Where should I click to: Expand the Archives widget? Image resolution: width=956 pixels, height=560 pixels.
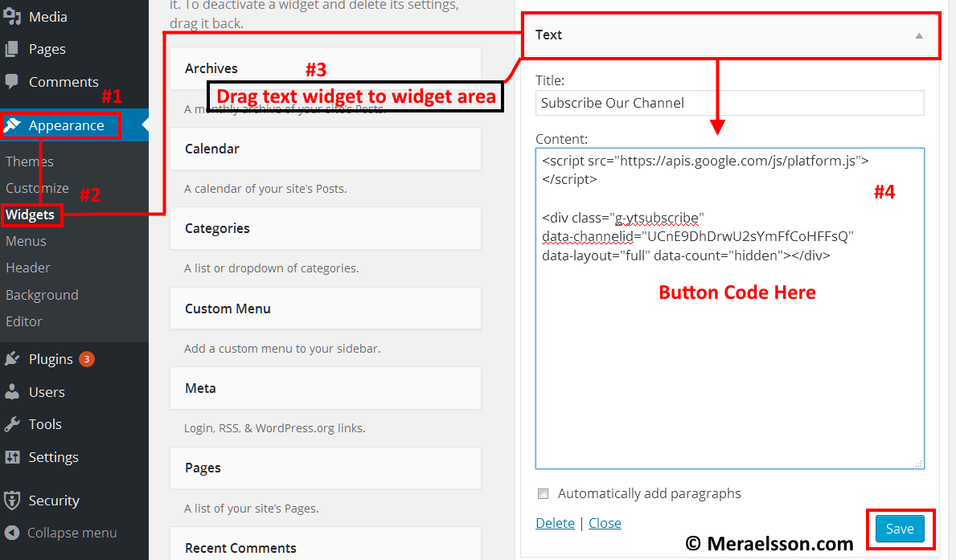(x=211, y=68)
